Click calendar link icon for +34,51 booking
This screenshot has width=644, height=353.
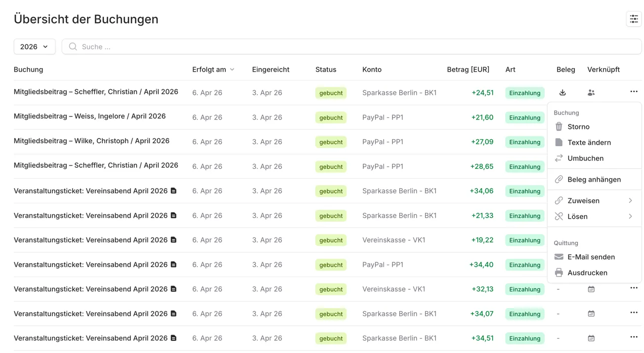pos(591,339)
